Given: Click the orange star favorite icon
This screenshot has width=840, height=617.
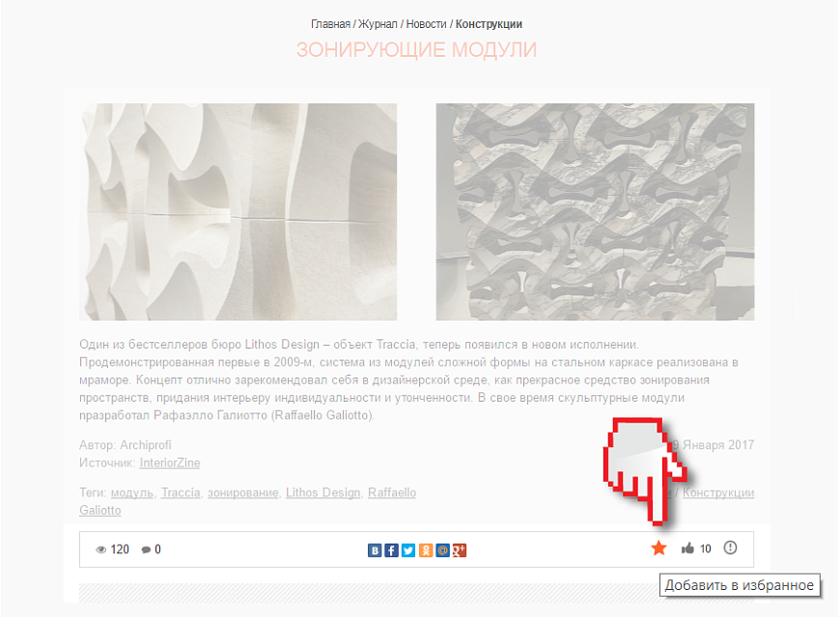Looking at the screenshot, I should 658,547.
